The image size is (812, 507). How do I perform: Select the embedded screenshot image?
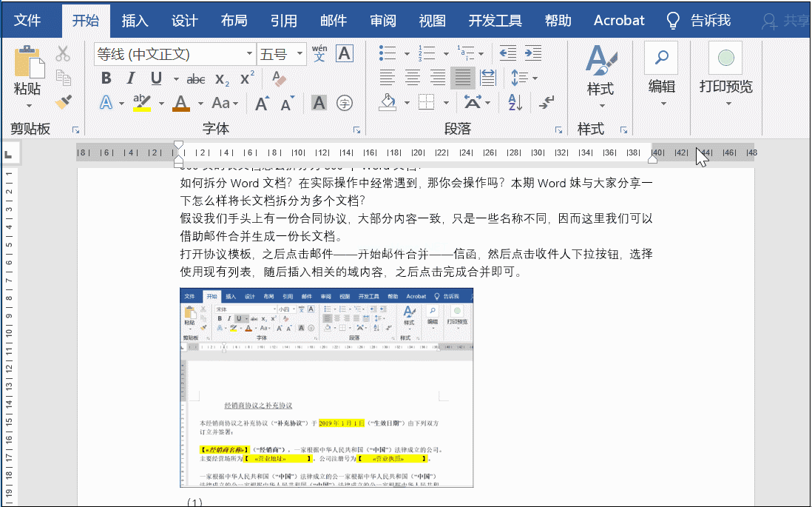coord(326,388)
